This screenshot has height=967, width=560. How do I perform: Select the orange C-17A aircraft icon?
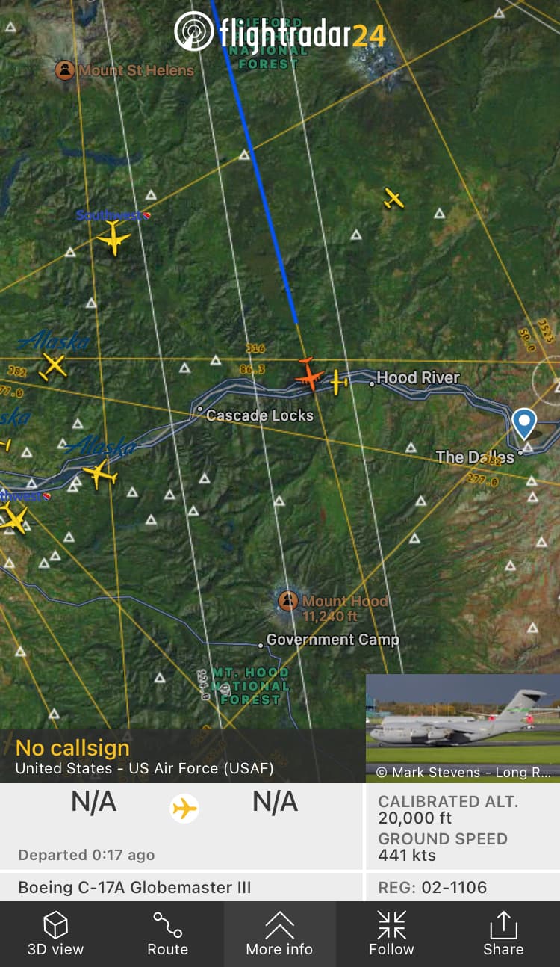(x=308, y=374)
